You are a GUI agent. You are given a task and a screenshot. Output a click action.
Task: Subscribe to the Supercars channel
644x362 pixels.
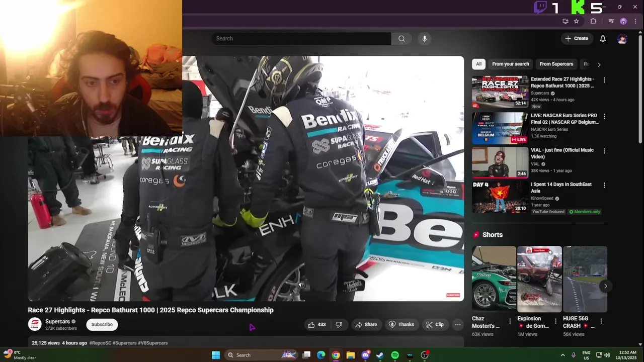[102, 325]
